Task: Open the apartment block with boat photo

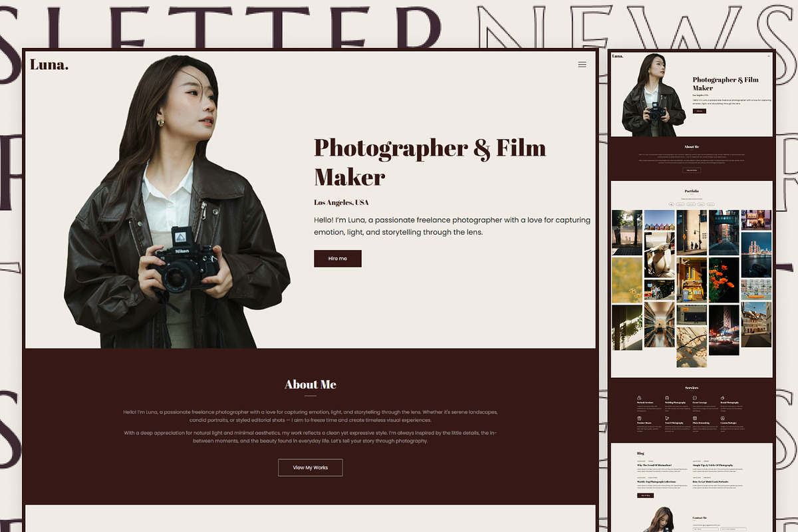Action: click(x=756, y=290)
